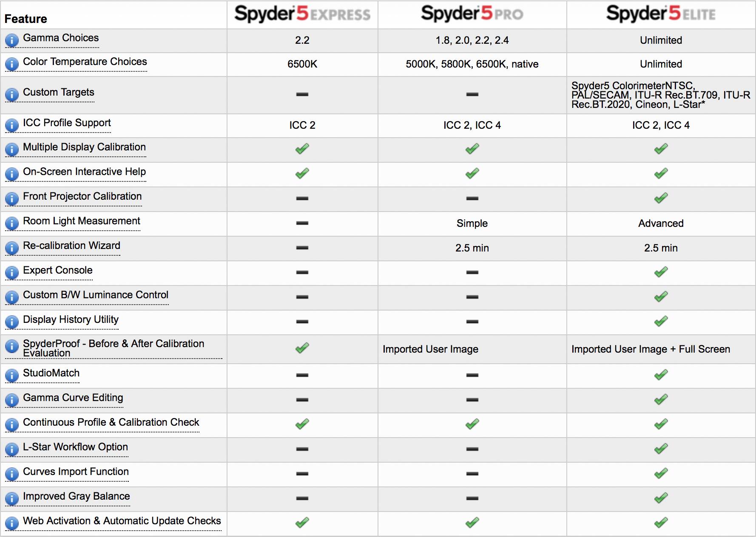
Task: Open the ICC Profile Support feature link
Action: 67,123
